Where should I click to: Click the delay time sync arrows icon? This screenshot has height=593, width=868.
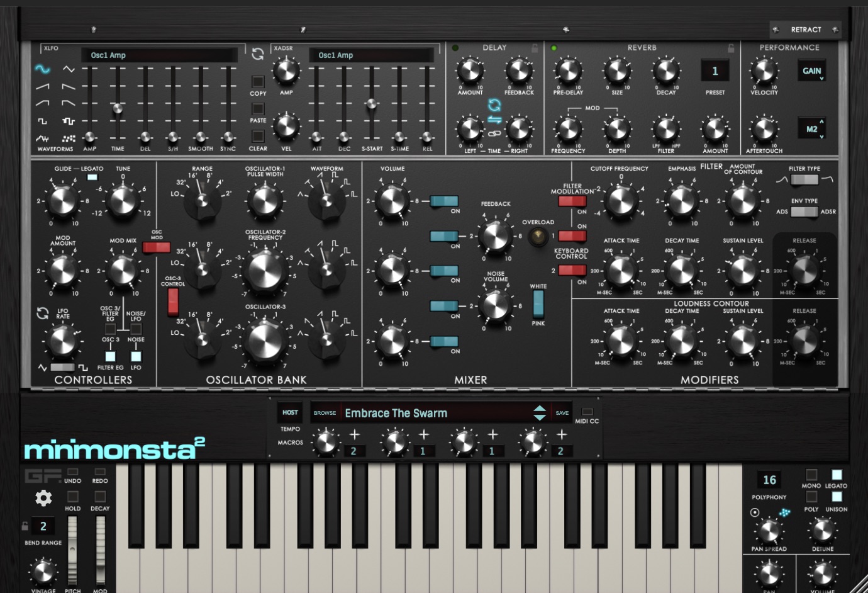click(494, 104)
